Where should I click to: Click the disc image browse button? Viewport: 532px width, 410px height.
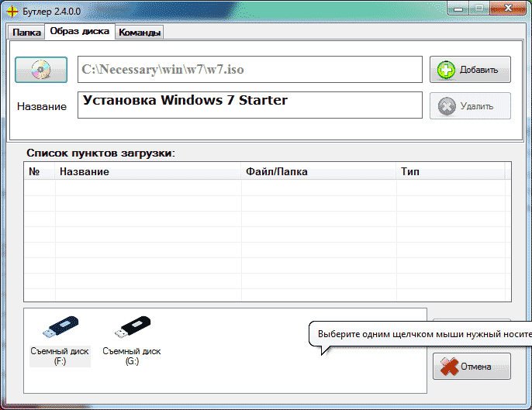coord(41,70)
